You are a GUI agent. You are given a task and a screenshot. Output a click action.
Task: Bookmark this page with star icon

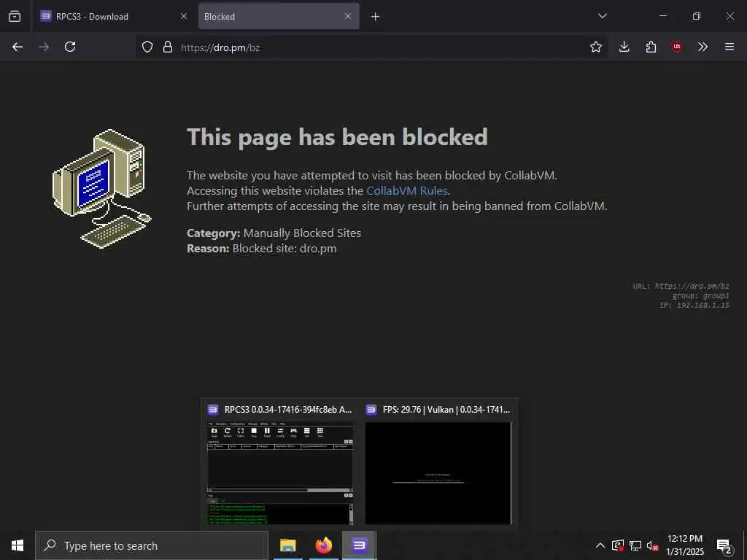pos(595,47)
